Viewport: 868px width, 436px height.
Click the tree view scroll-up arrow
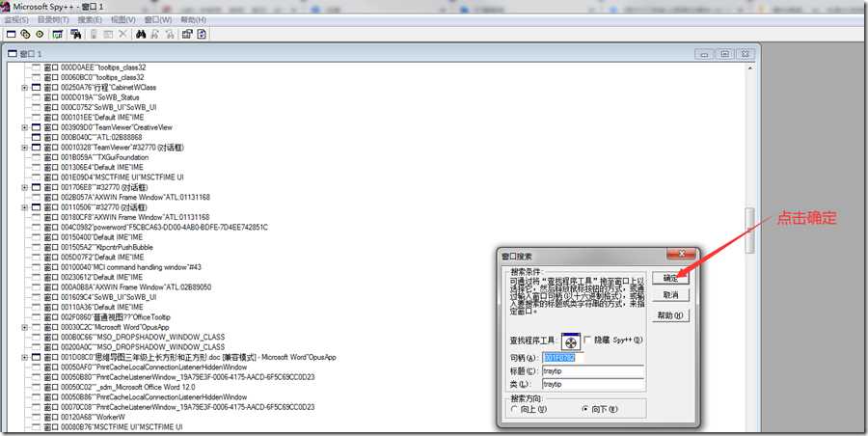pos(750,68)
